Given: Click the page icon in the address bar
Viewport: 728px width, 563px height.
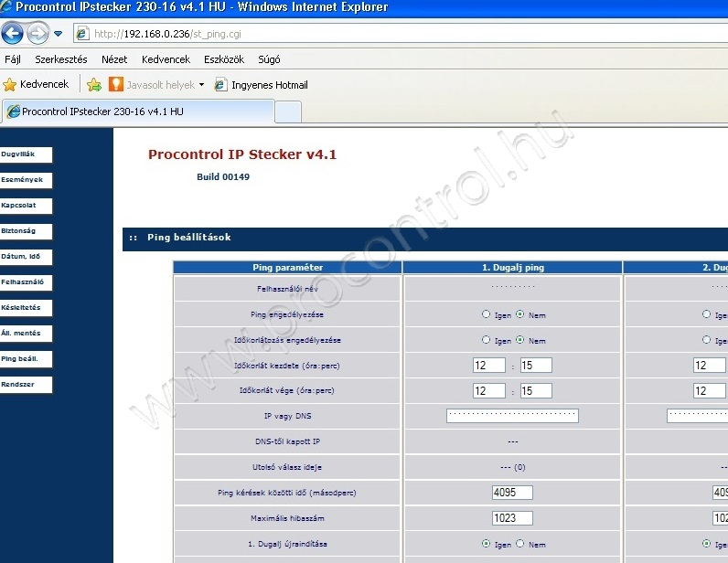Looking at the screenshot, I should click(82, 34).
